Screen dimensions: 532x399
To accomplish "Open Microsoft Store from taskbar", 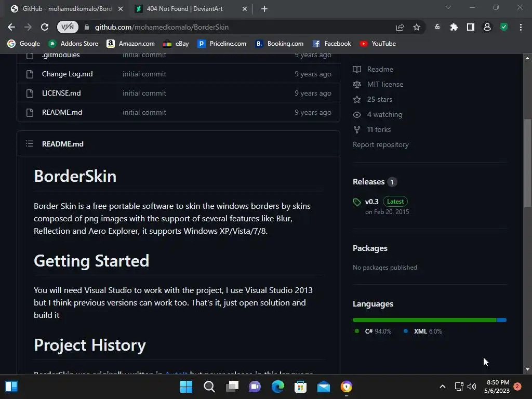I will (x=301, y=387).
